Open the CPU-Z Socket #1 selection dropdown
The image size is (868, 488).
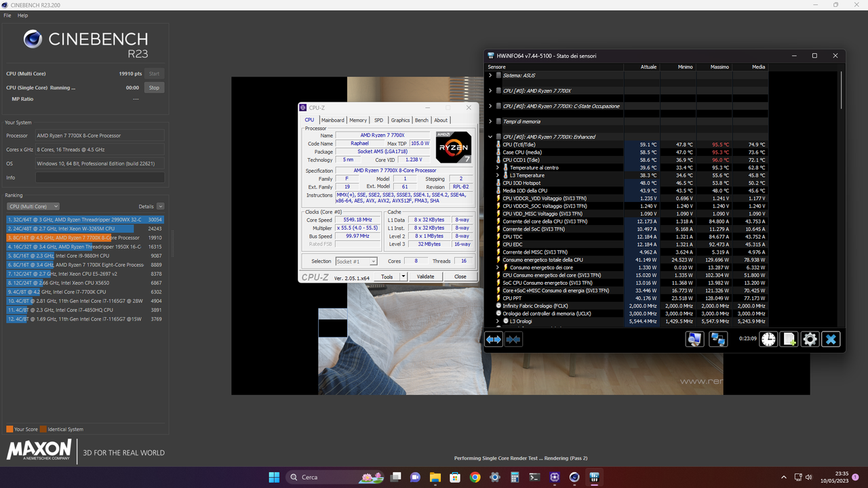pos(356,261)
